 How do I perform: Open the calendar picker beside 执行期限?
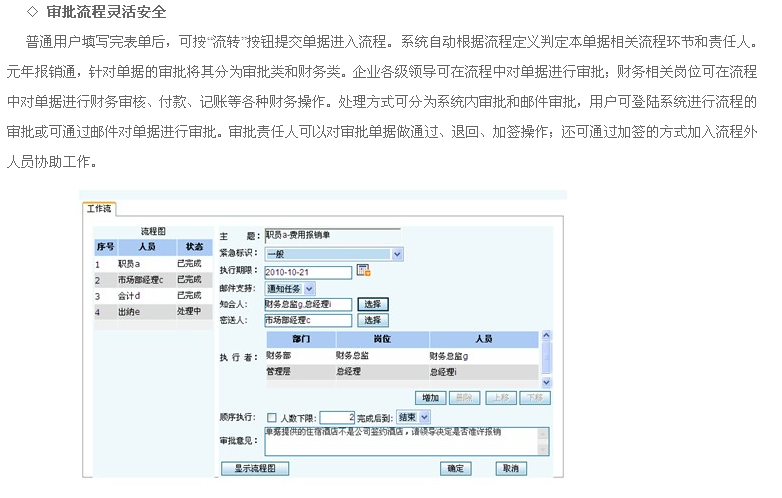pos(363,271)
